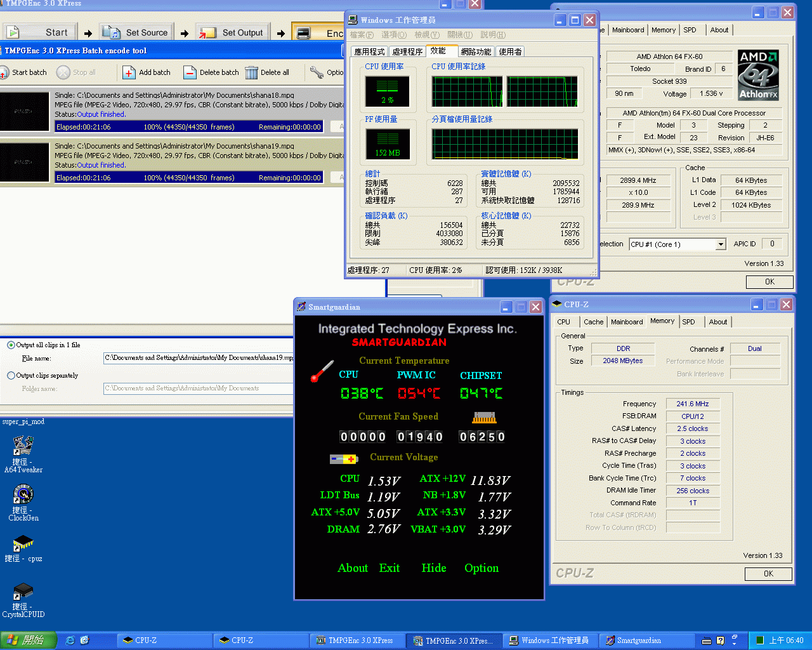
Task: Click the Start stage icon in TMPGEnc
Action: click(13, 32)
